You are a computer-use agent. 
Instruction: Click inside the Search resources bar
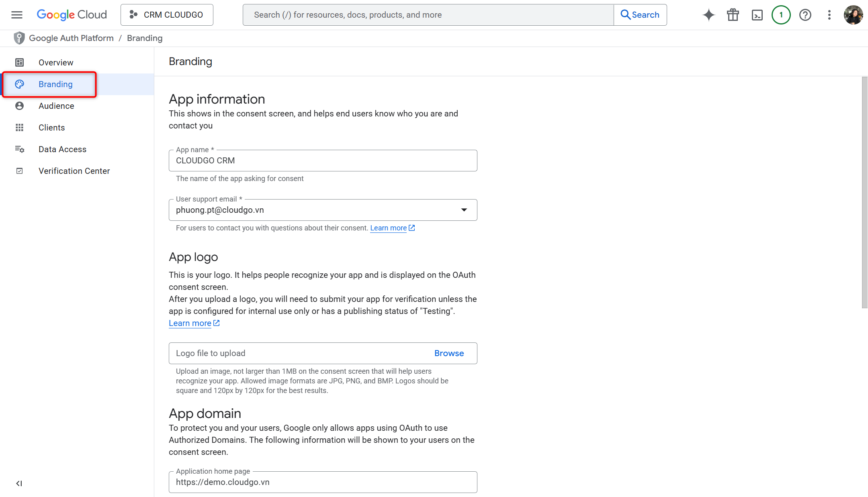pyautogui.click(x=402, y=14)
